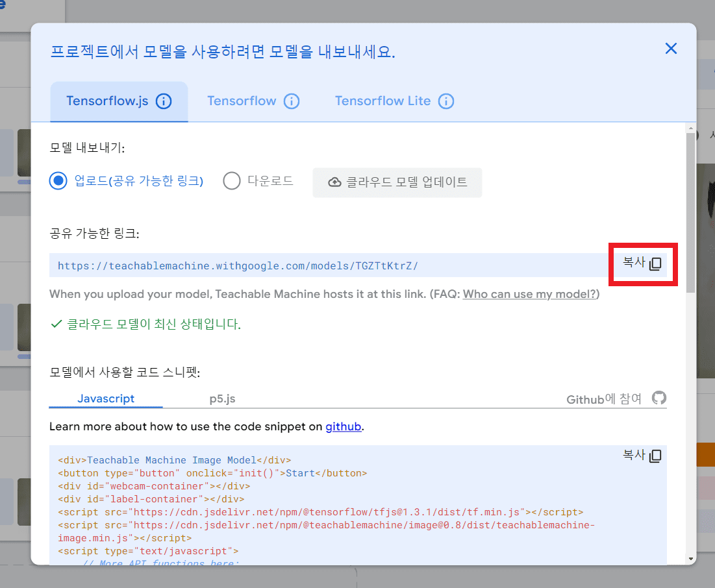
Task: Open the Who can use my model? link
Action: [530, 295]
